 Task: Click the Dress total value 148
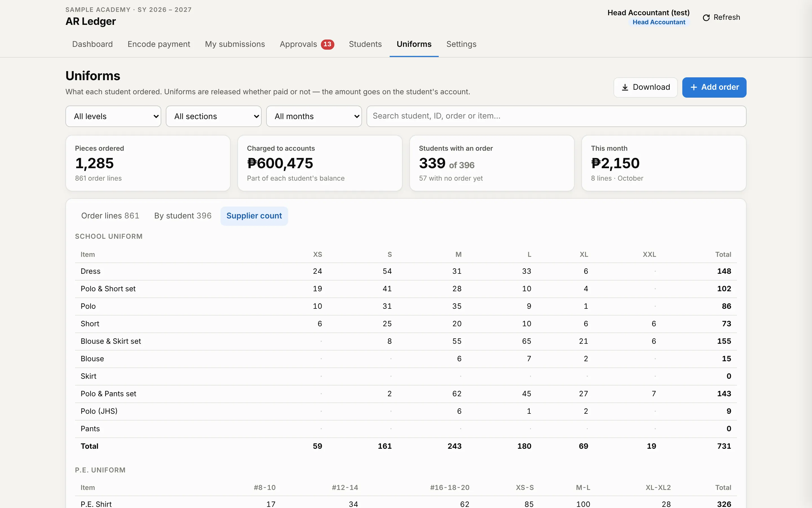(x=724, y=271)
